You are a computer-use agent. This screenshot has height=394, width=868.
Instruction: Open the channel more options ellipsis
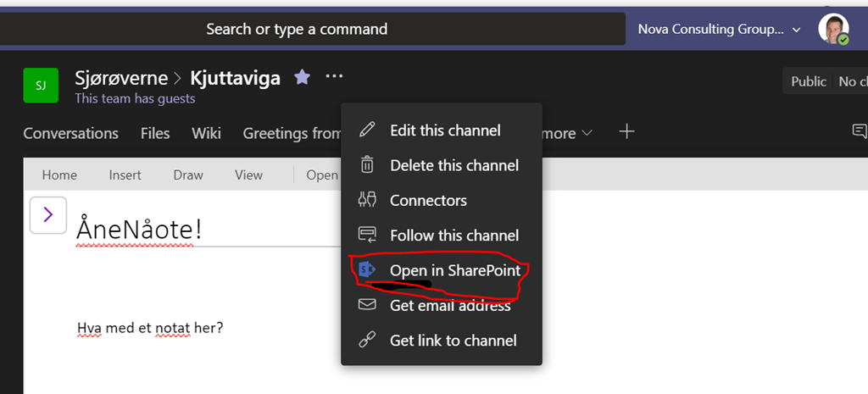[x=334, y=76]
